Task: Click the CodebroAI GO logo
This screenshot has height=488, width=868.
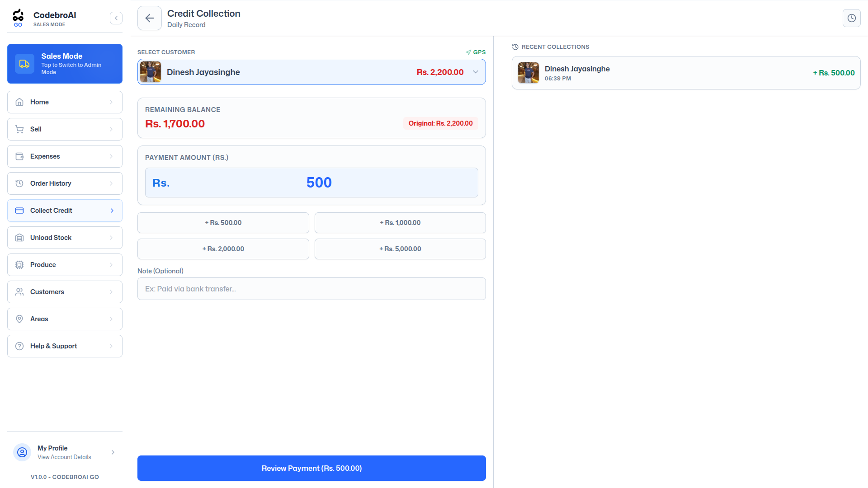Action: 18,18
